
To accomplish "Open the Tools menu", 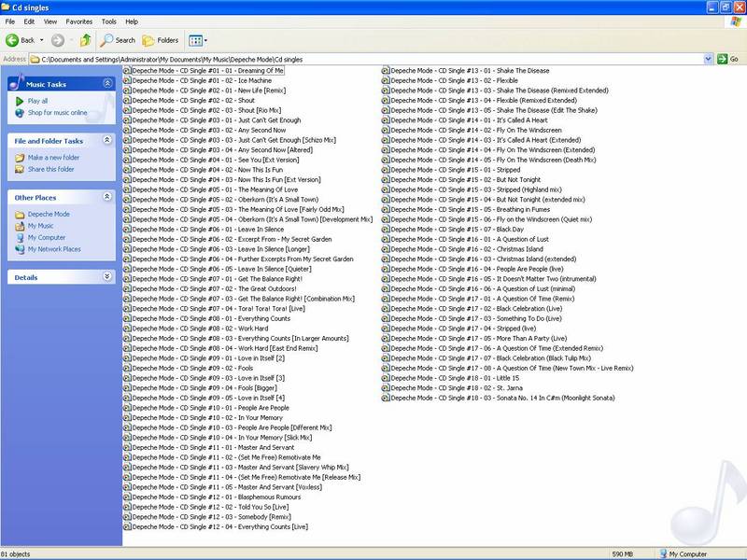I will coord(108,21).
